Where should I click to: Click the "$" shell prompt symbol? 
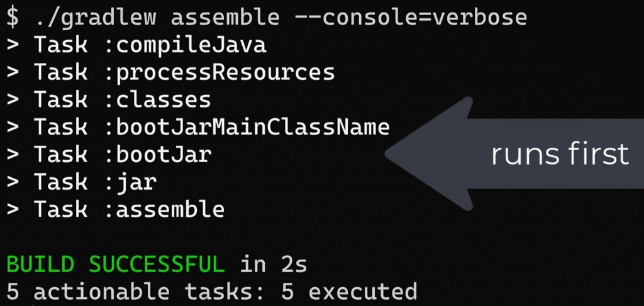[13, 18]
